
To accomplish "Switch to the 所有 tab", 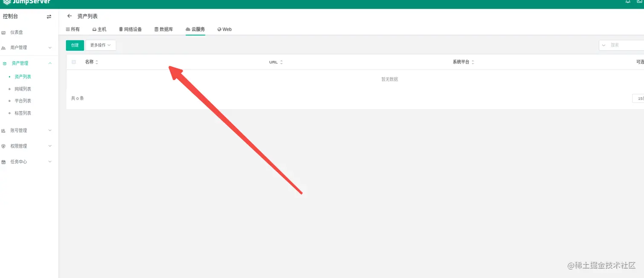I will 73,29.
